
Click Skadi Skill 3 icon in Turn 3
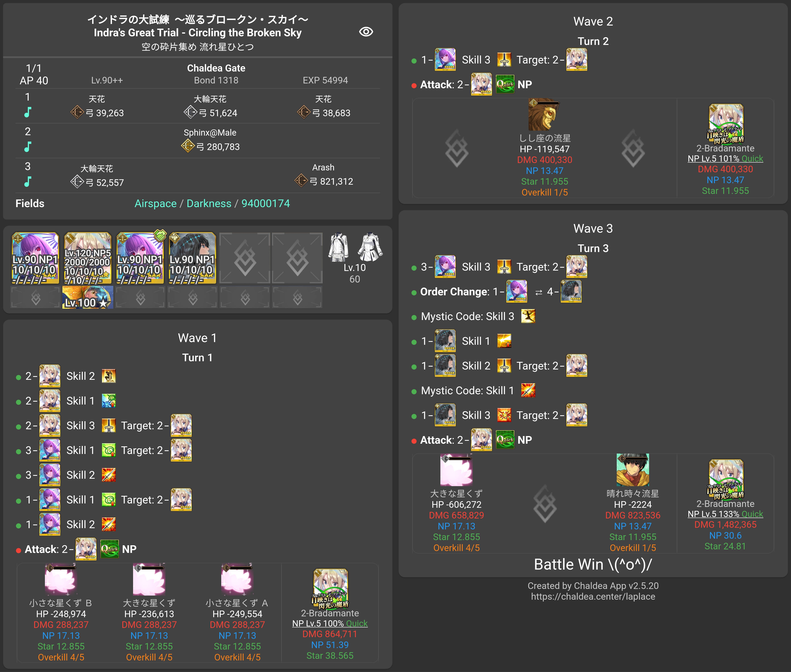pyautogui.click(x=504, y=267)
